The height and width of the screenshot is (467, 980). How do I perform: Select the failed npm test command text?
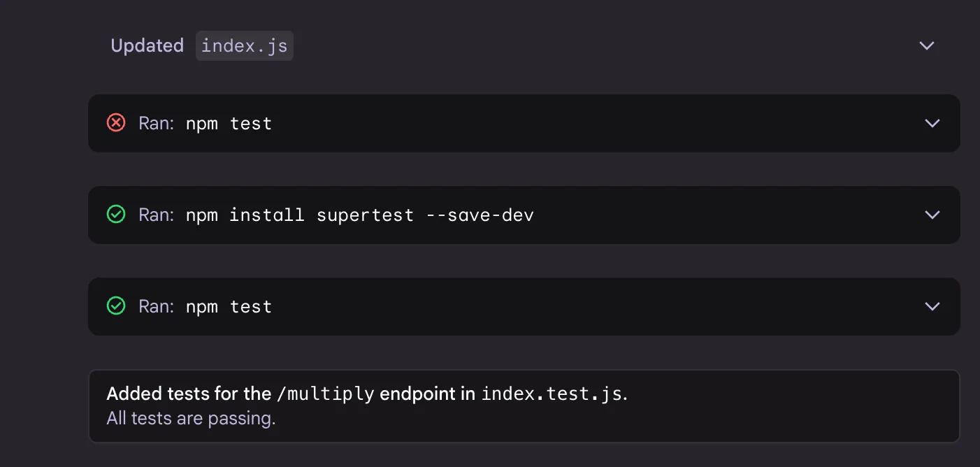229,124
